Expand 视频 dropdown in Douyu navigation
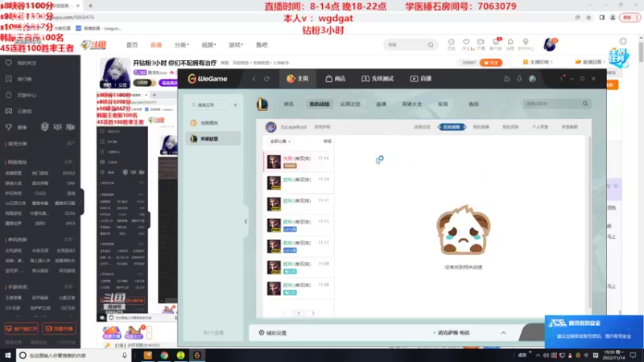 click(x=208, y=45)
